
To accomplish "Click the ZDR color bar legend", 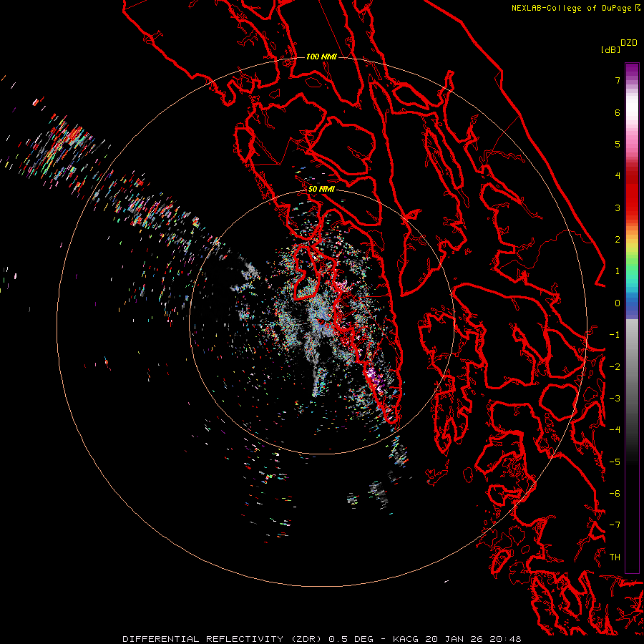I will click(632, 318).
